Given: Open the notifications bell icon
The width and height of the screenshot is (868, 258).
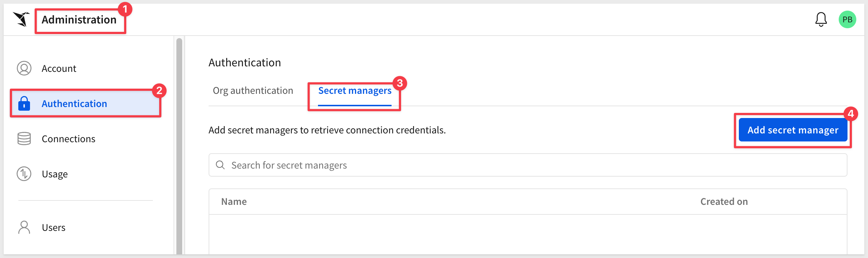Looking at the screenshot, I should coord(821,19).
